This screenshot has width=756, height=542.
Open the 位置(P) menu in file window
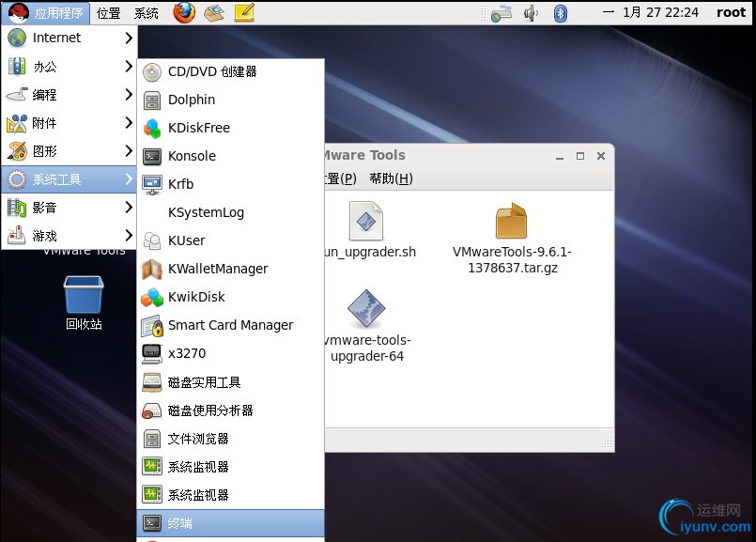tap(341, 178)
